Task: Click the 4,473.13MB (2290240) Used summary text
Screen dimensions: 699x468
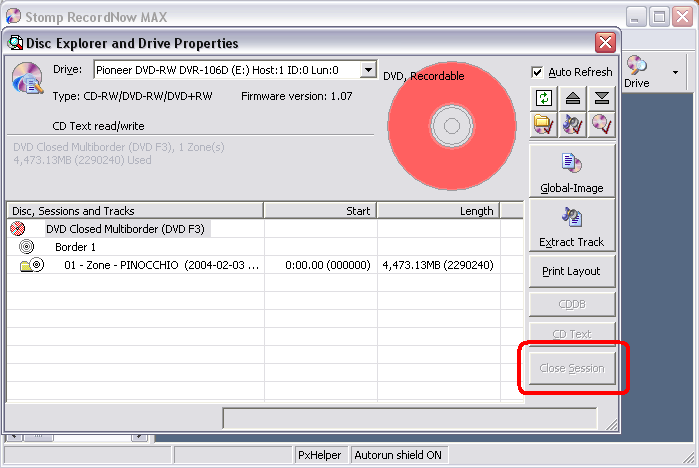Action: 82,160
